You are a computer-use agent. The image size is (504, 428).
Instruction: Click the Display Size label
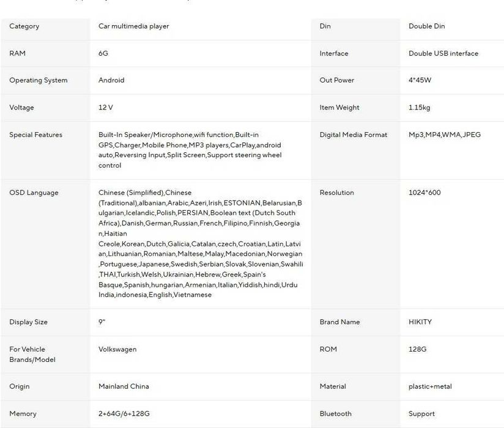(x=28, y=322)
